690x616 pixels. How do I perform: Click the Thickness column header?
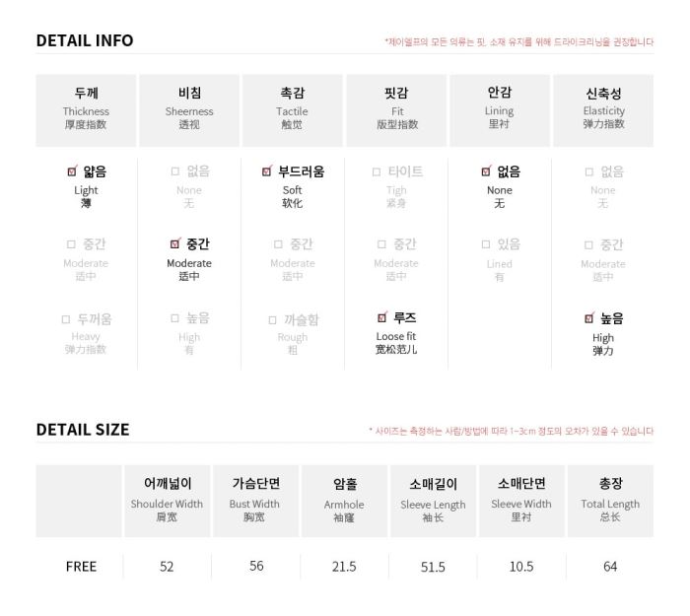pos(86,110)
